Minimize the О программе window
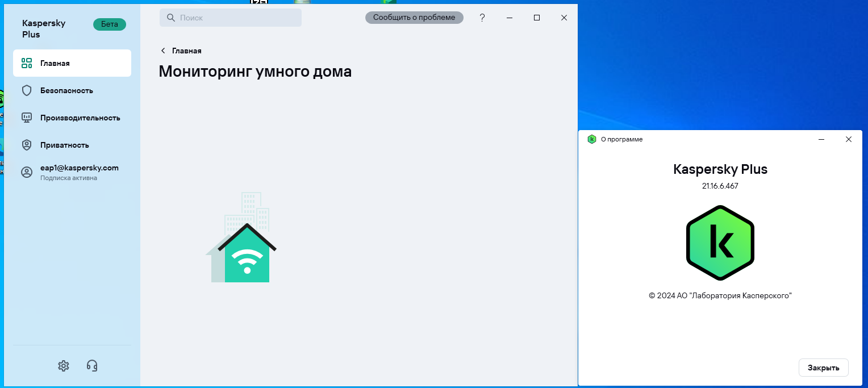The width and height of the screenshot is (868, 388). [x=821, y=139]
